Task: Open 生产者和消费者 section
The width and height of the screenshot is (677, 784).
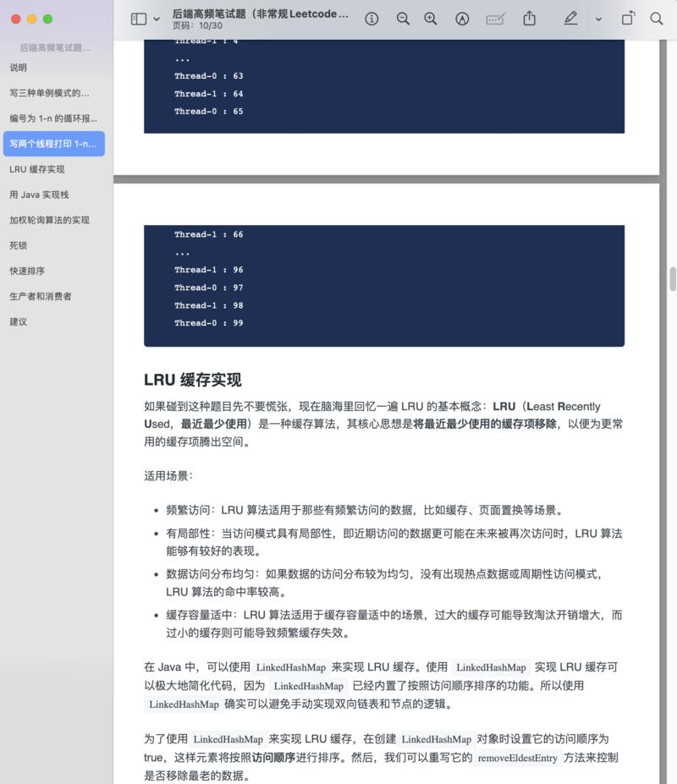Action: pos(41,296)
